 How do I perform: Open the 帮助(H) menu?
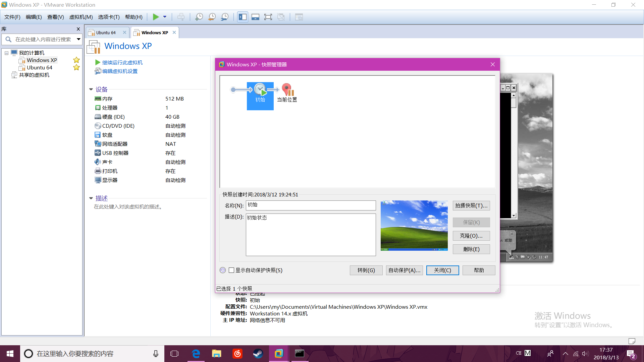tap(134, 17)
